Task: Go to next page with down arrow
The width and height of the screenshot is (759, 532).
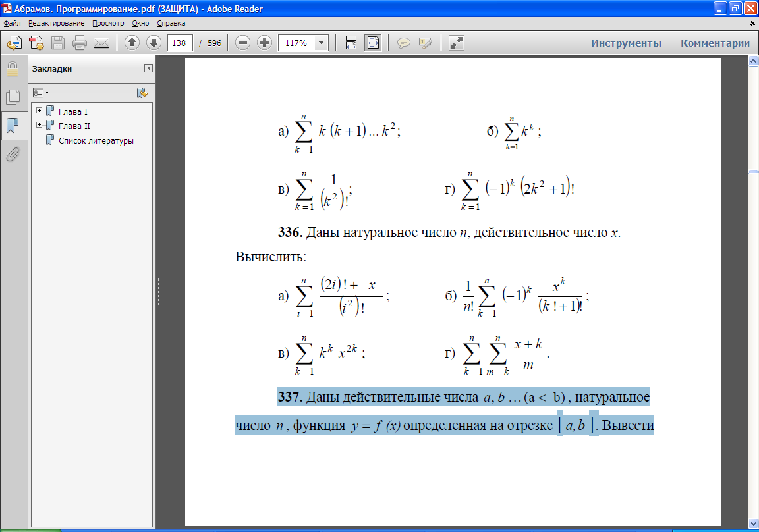Action: (154, 43)
